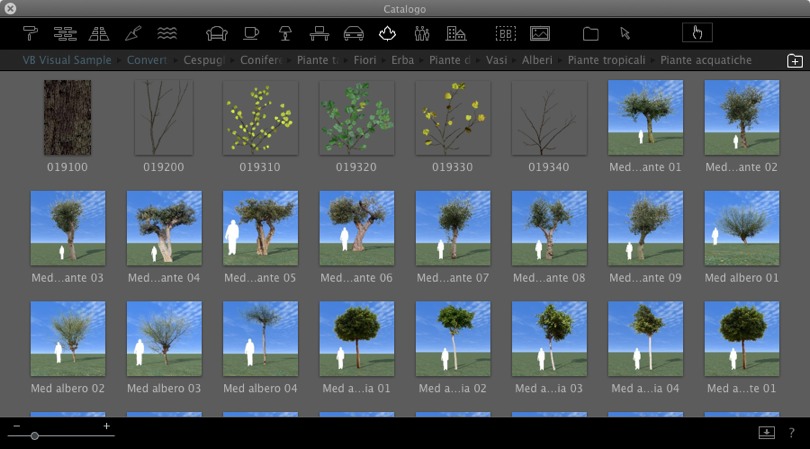This screenshot has height=449, width=810.
Task: Open the Piante tropicali tab
Action: pos(606,60)
